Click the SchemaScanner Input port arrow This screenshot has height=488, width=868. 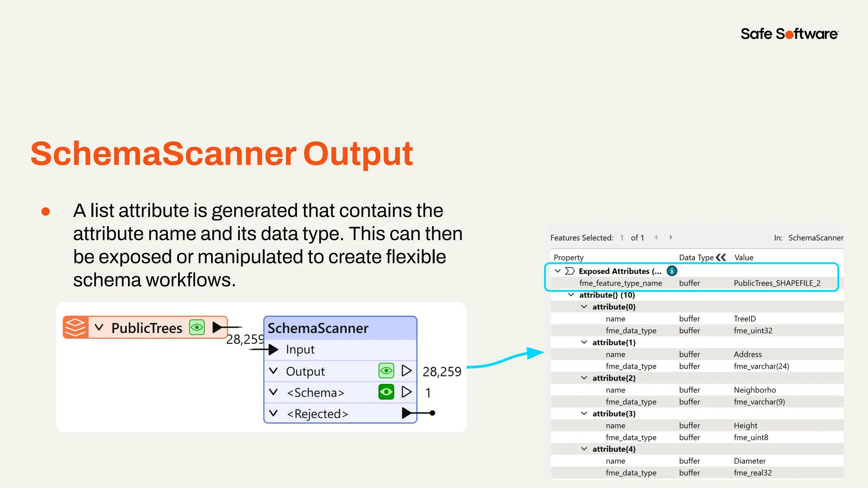pos(273,349)
